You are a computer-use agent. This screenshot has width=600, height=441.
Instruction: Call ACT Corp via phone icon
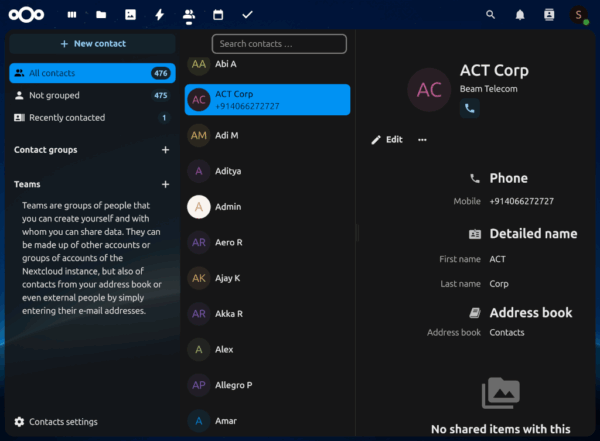tap(470, 108)
